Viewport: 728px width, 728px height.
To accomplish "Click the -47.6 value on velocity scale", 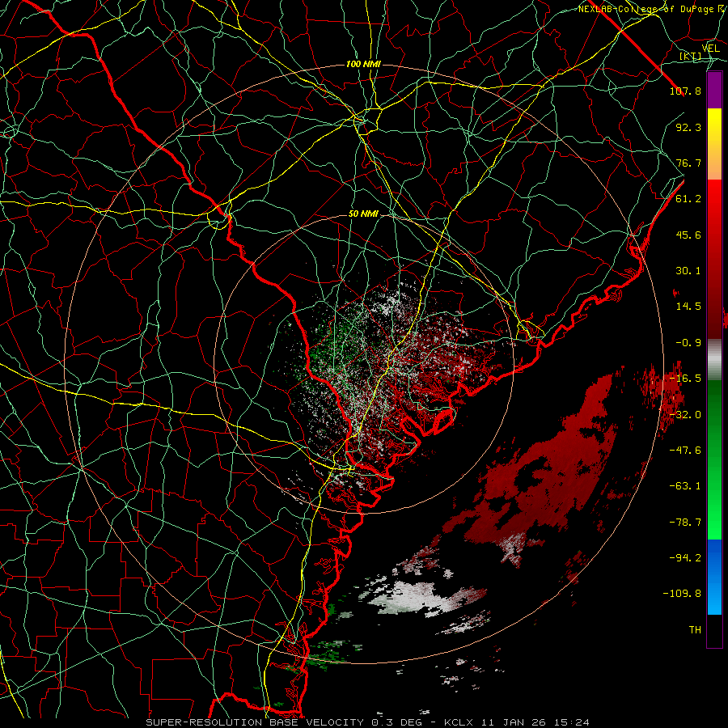I will click(685, 451).
